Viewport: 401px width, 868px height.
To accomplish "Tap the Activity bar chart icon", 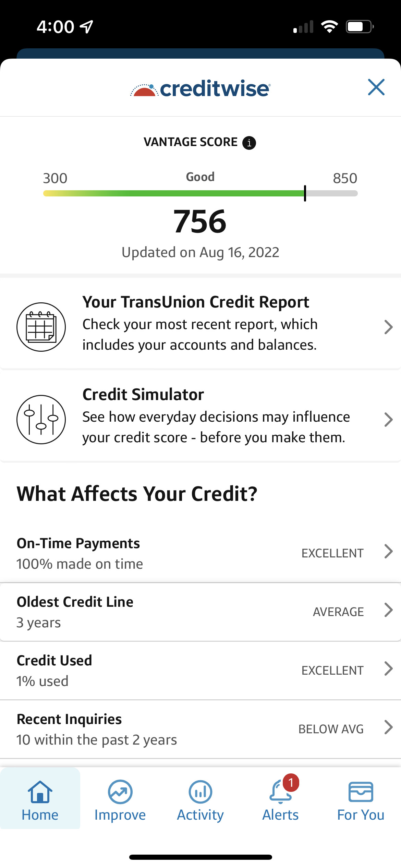I will click(200, 792).
